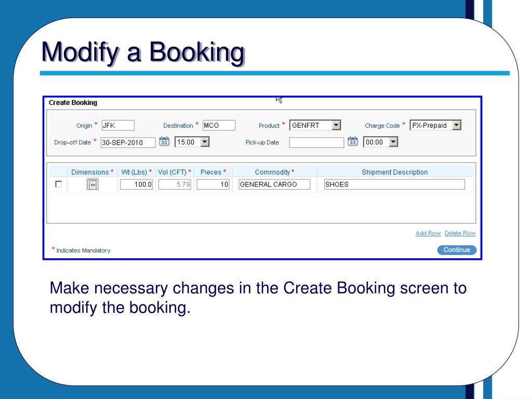This screenshot has height=399, width=532.
Task: Click the Wt (Lbs) column header
Action: (137, 172)
